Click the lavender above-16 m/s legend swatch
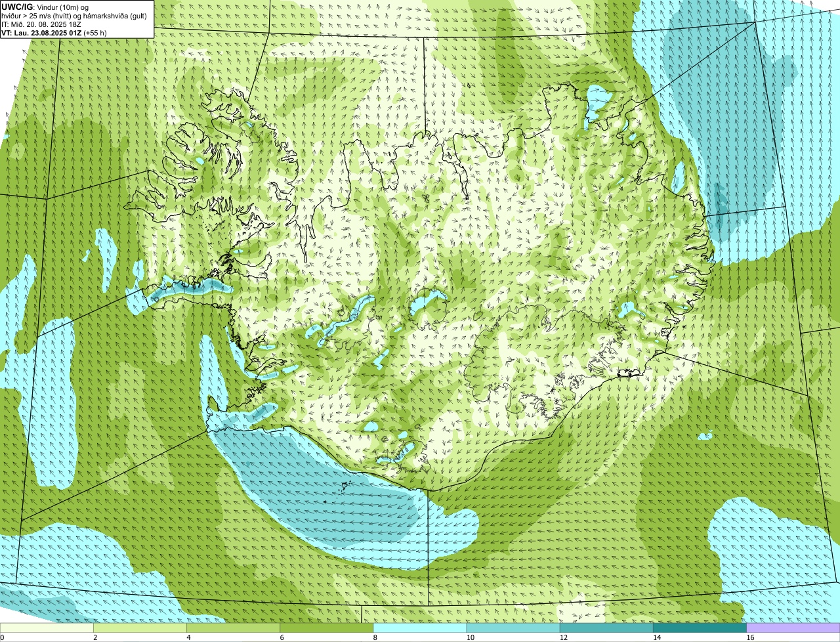840x642 pixels. [x=793, y=628]
